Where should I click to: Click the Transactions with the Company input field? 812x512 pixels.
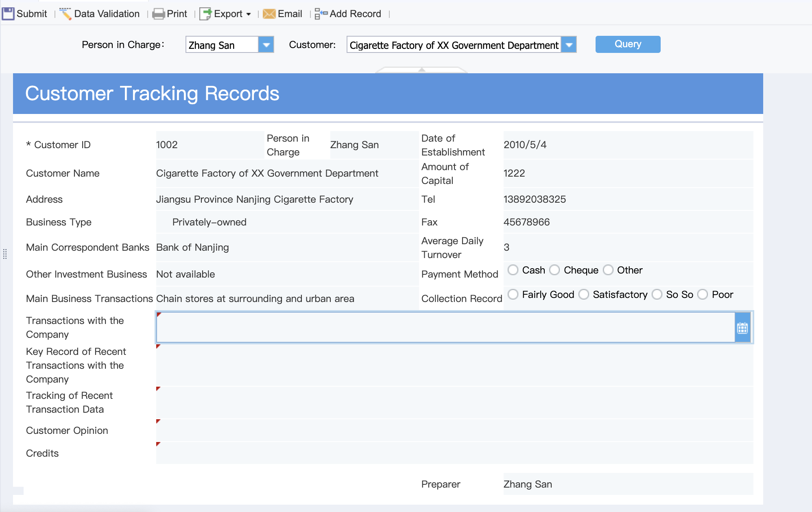[407, 327]
